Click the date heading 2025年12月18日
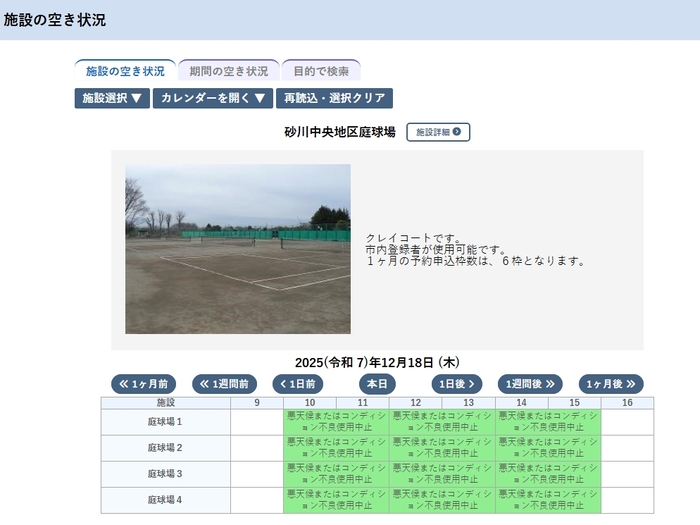 coord(377,362)
